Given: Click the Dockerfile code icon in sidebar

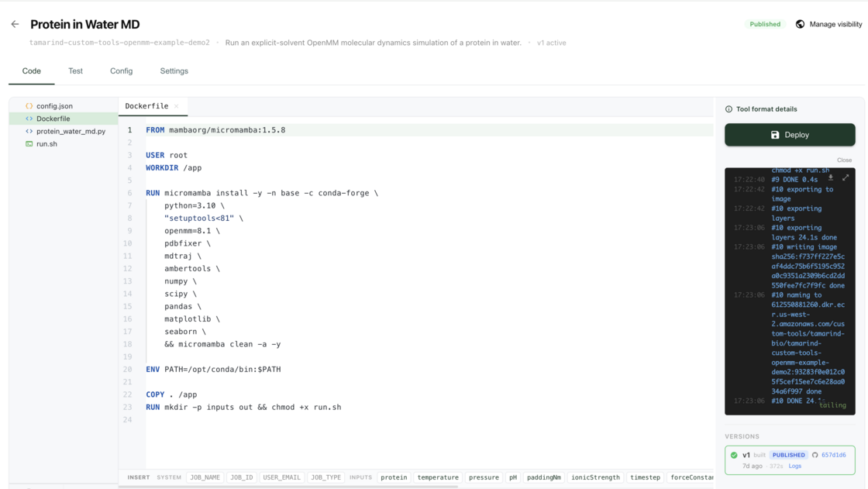Looking at the screenshot, I should click(x=29, y=119).
